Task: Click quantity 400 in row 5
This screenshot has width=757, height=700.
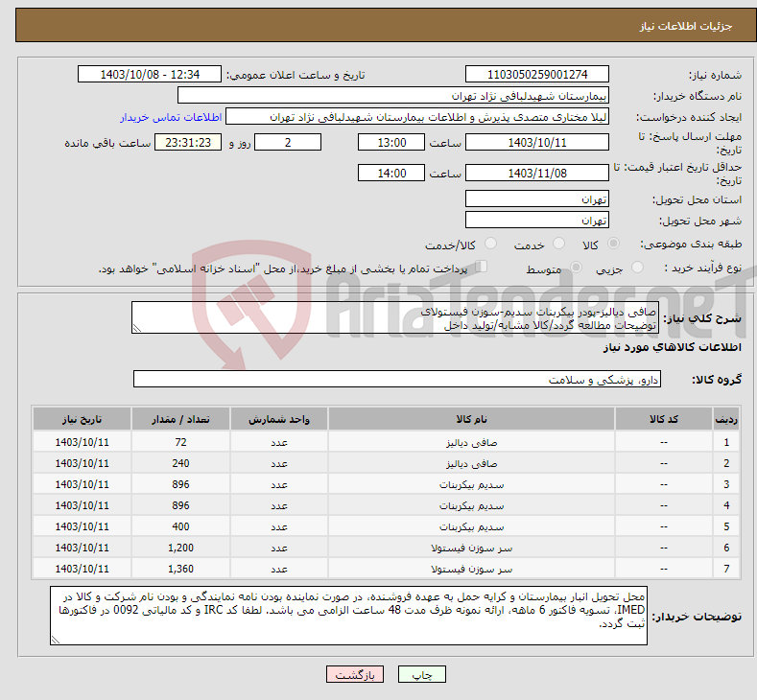Action: 180,526
